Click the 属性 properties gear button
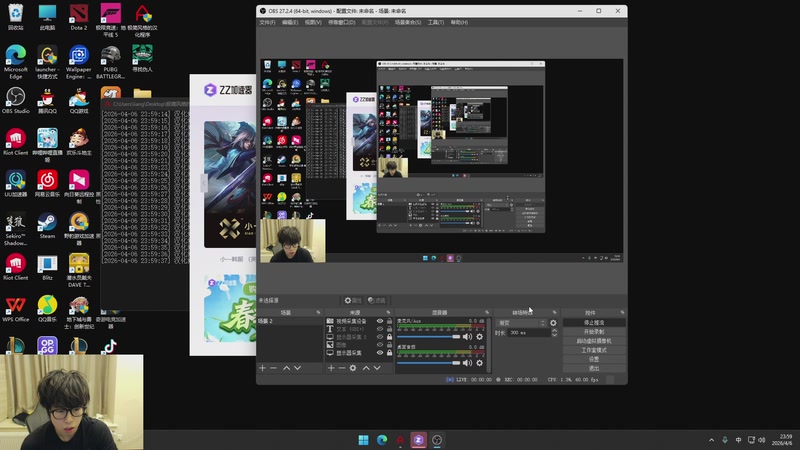This screenshot has height=450, width=800. pos(353,301)
